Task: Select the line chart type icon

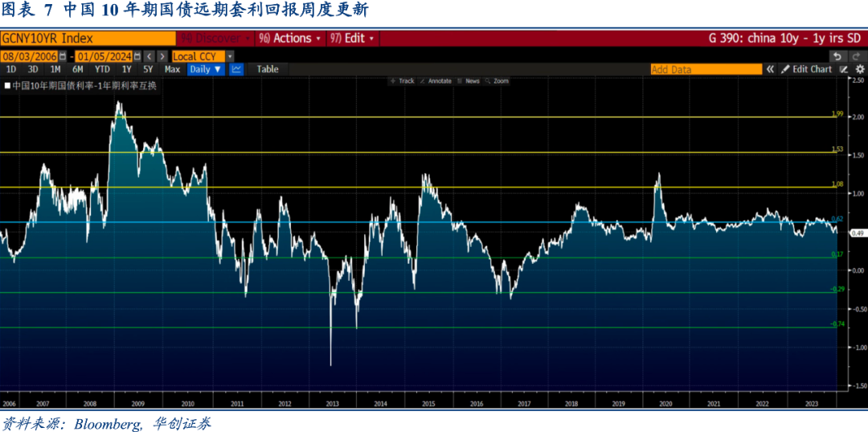Action: click(236, 69)
